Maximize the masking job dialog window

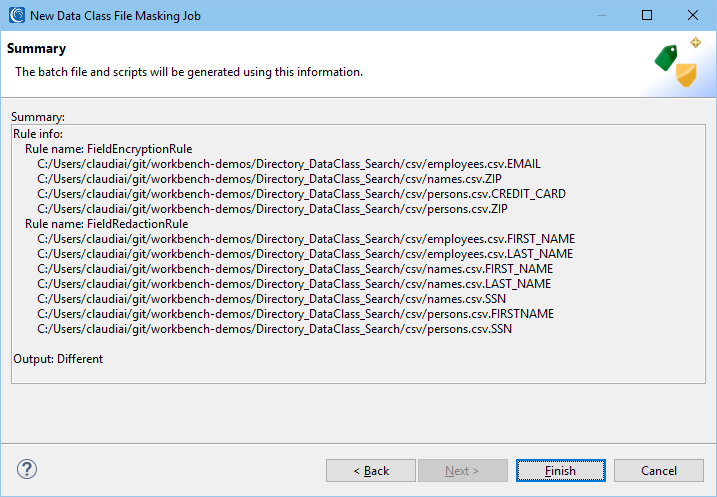click(647, 16)
